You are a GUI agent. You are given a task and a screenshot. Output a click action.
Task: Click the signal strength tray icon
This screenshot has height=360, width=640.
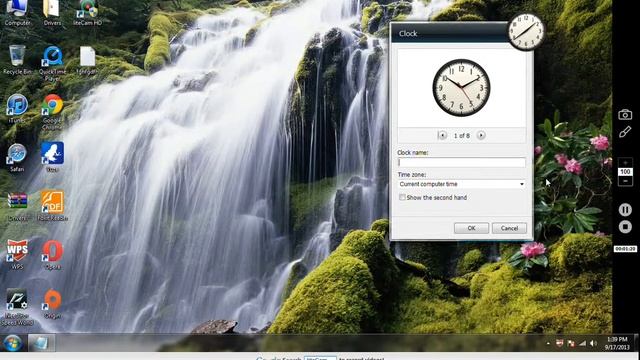pyautogui.click(x=582, y=344)
